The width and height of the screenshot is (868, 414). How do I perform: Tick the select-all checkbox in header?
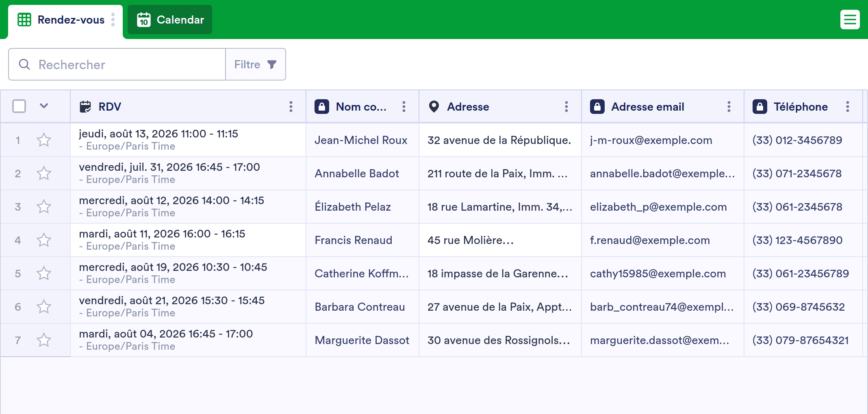pos(19,106)
